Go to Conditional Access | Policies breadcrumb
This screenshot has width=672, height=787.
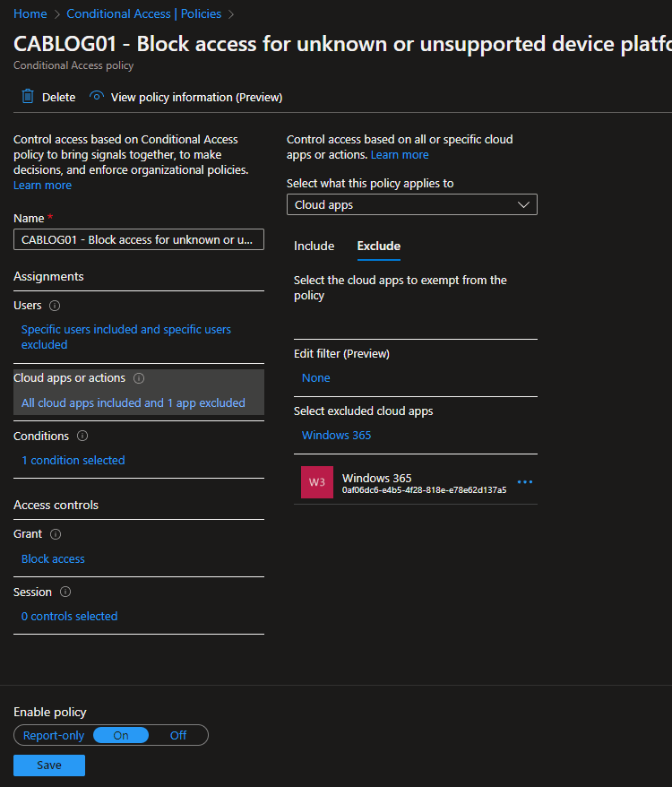tap(144, 14)
